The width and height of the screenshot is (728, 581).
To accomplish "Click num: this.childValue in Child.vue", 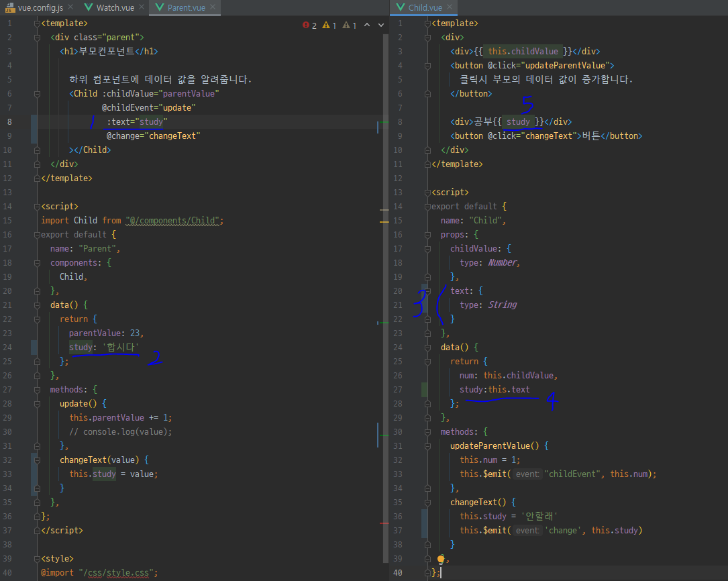I will point(509,376).
